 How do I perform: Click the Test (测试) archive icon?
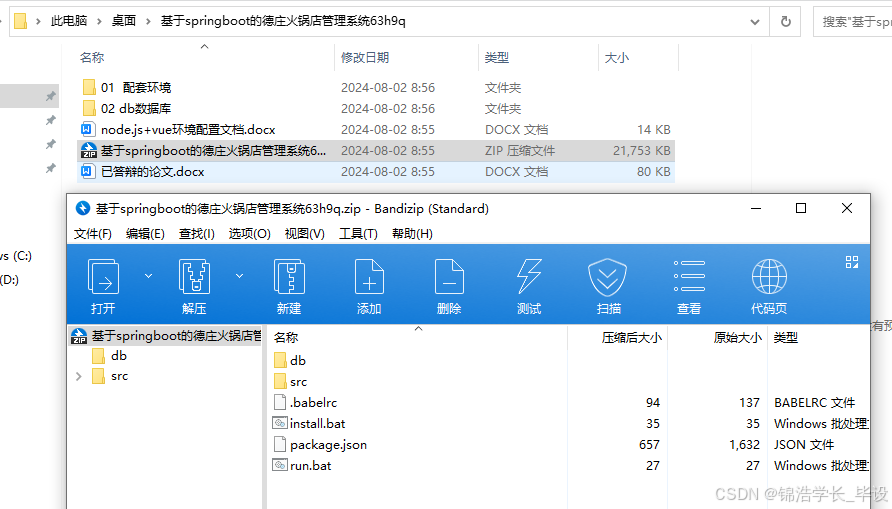pos(528,276)
